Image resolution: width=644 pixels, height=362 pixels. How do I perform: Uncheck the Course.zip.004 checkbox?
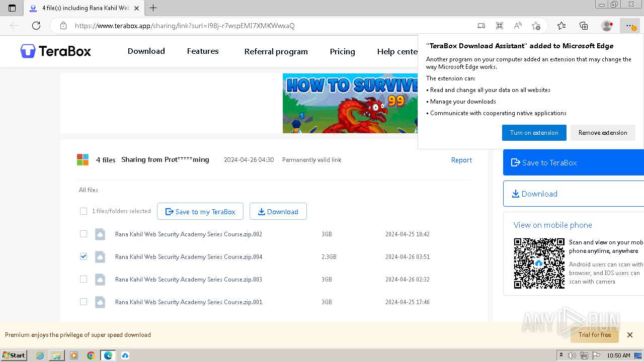click(x=84, y=256)
